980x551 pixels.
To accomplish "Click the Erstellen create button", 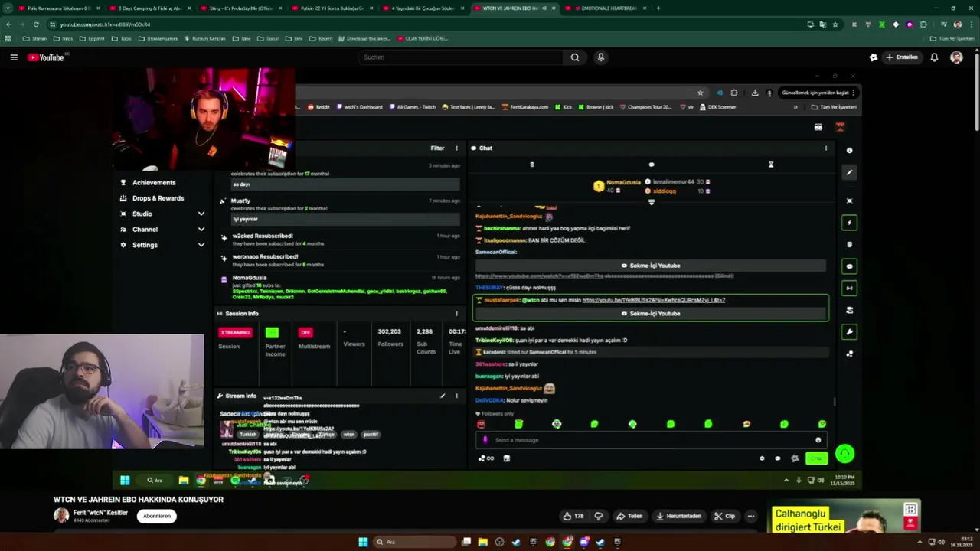I will point(902,57).
